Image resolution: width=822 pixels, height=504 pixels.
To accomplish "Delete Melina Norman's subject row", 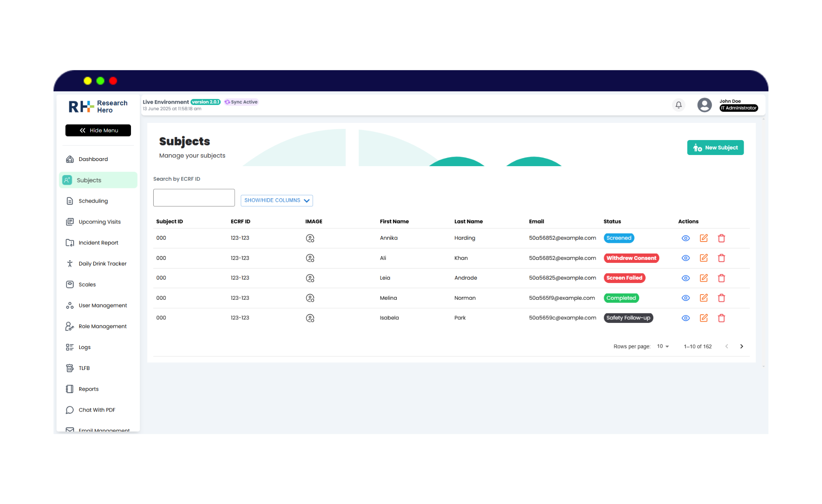I will point(721,298).
